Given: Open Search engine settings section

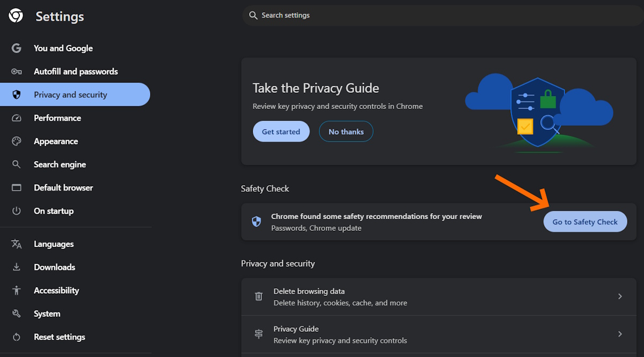Looking at the screenshot, I should [x=60, y=165].
